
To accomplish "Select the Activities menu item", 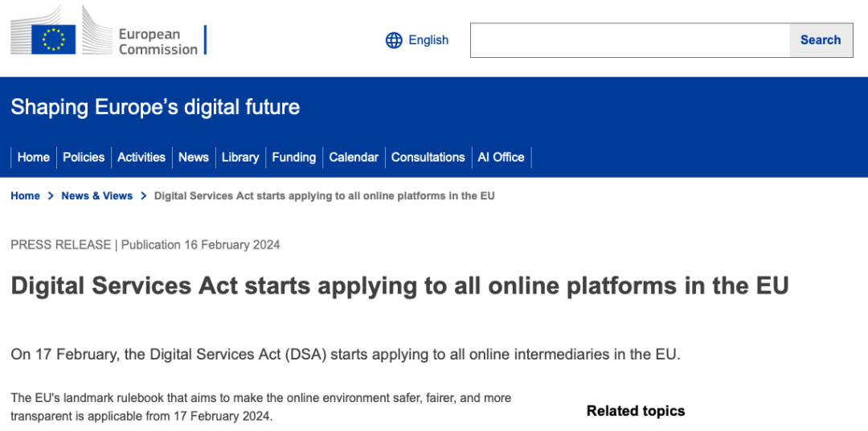I will click(141, 158).
